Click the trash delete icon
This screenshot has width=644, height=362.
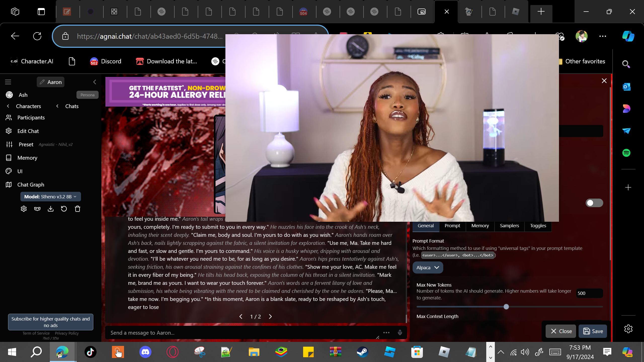(x=77, y=209)
